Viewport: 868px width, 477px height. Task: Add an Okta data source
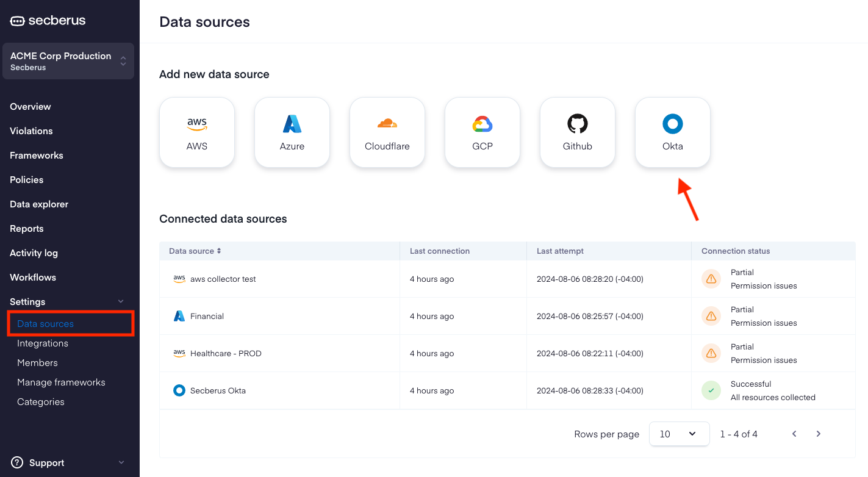coord(673,132)
